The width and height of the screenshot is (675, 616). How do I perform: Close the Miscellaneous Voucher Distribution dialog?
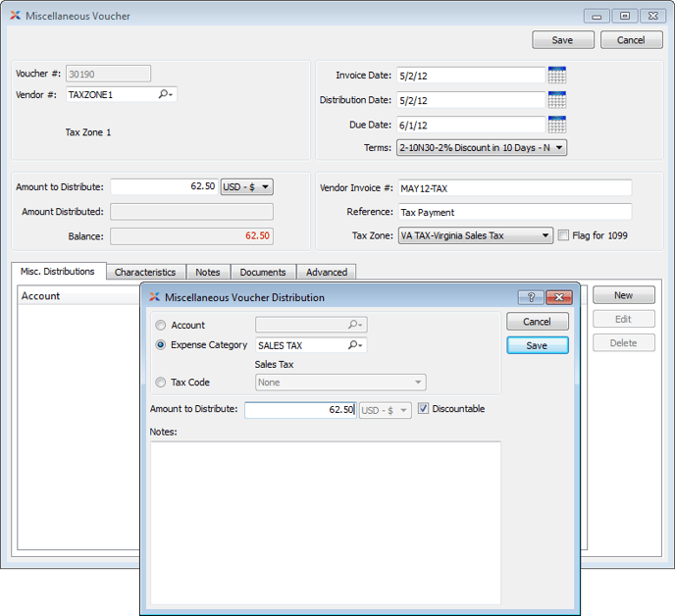point(558,297)
